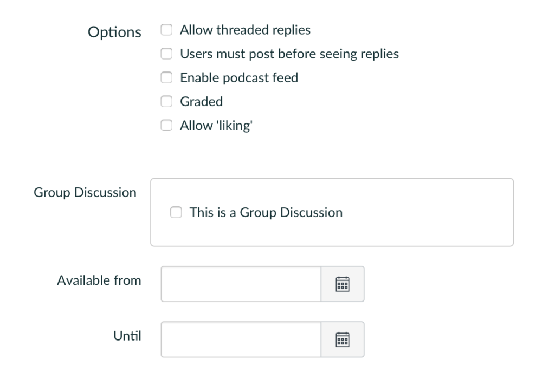555x392 pixels.
Task: Check This is a Group Discussion
Action: pyautogui.click(x=176, y=212)
